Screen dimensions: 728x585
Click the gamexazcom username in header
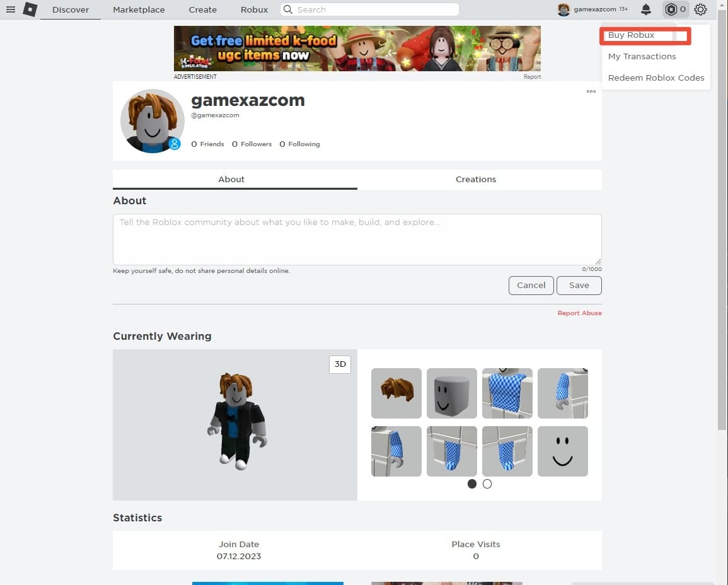595,9
